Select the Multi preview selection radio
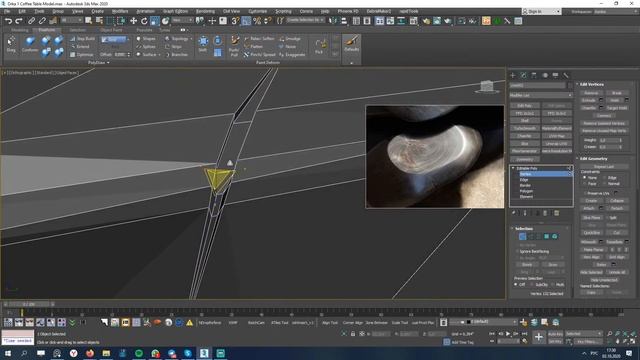This screenshot has width=640, height=360. pyautogui.click(x=552, y=284)
